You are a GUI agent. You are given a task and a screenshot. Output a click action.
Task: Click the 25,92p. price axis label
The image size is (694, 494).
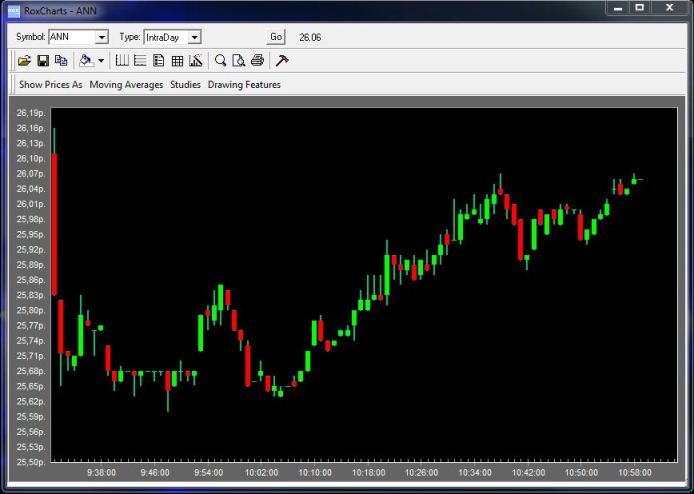[x=31, y=250]
